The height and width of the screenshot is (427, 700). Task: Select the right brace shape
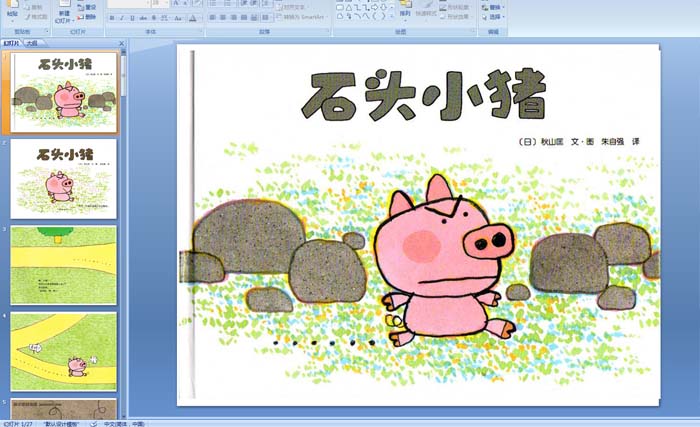(x=383, y=16)
